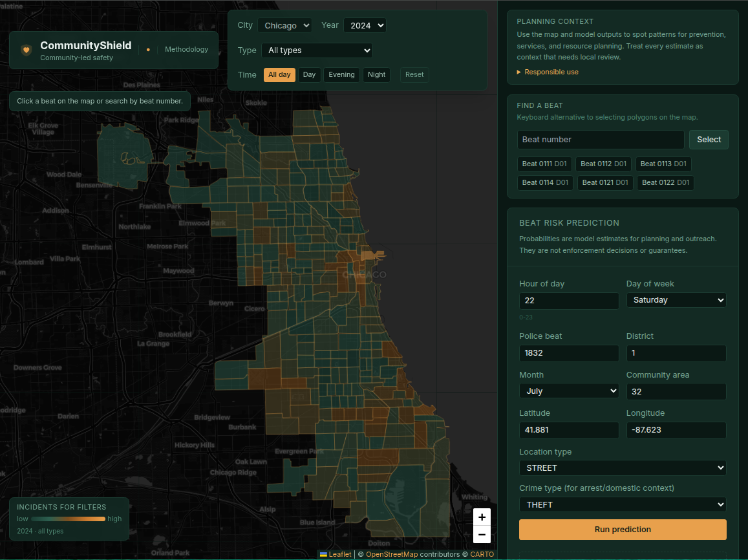Choose the Beat 0114 D01 chip
Viewport: 748px width, 560px height.
545,183
